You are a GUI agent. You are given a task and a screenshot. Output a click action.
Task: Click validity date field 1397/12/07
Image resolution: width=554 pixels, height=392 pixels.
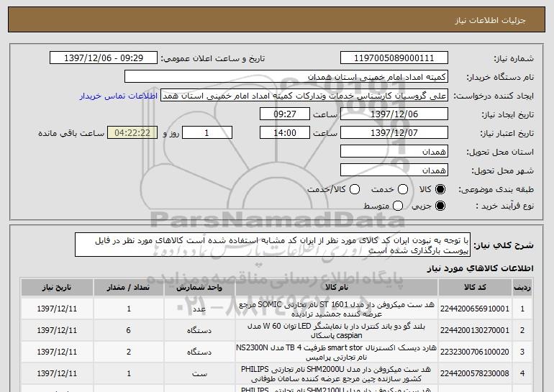(x=394, y=133)
